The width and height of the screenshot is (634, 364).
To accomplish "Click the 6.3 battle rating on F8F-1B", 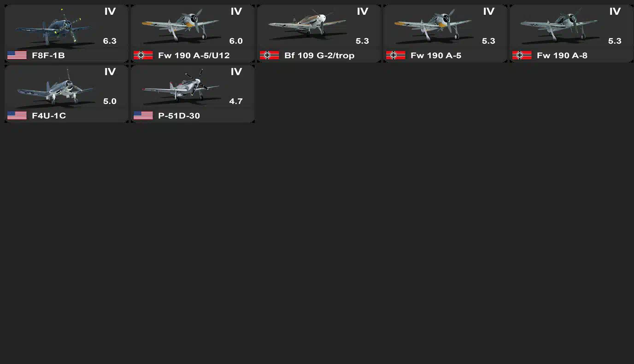I will (x=110, y=41).
